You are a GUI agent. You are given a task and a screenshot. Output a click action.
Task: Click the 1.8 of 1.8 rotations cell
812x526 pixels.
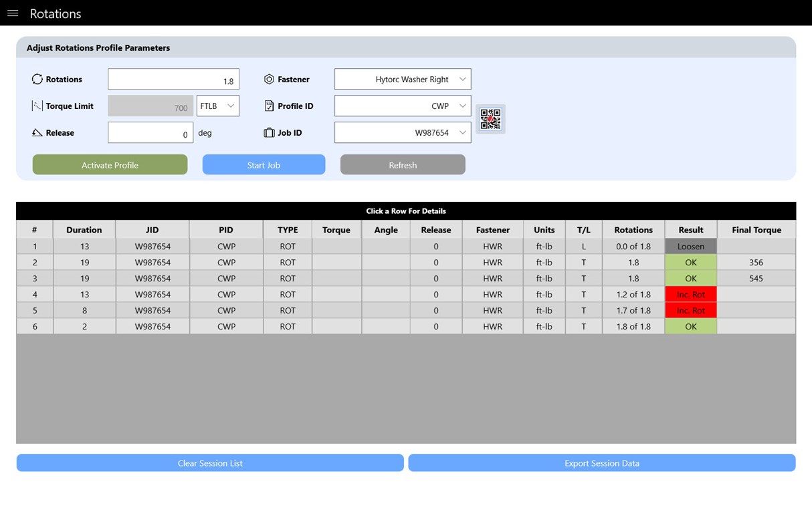(633, 326)
